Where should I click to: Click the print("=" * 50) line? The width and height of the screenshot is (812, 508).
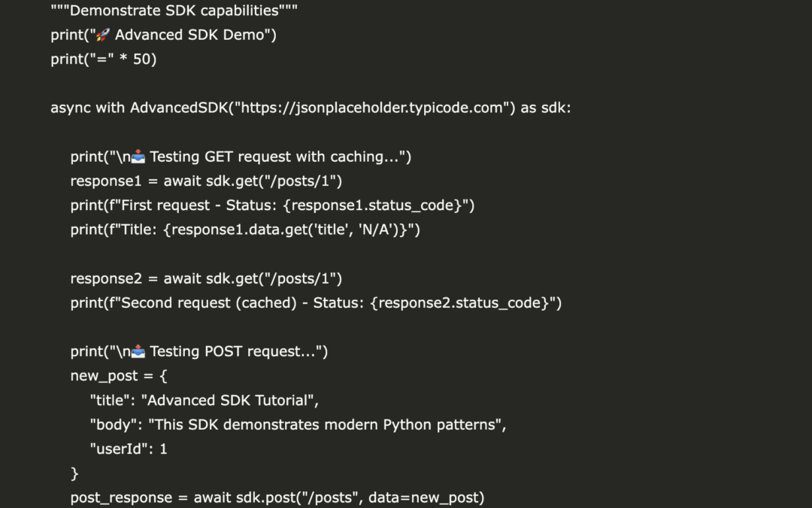[104, 59]
